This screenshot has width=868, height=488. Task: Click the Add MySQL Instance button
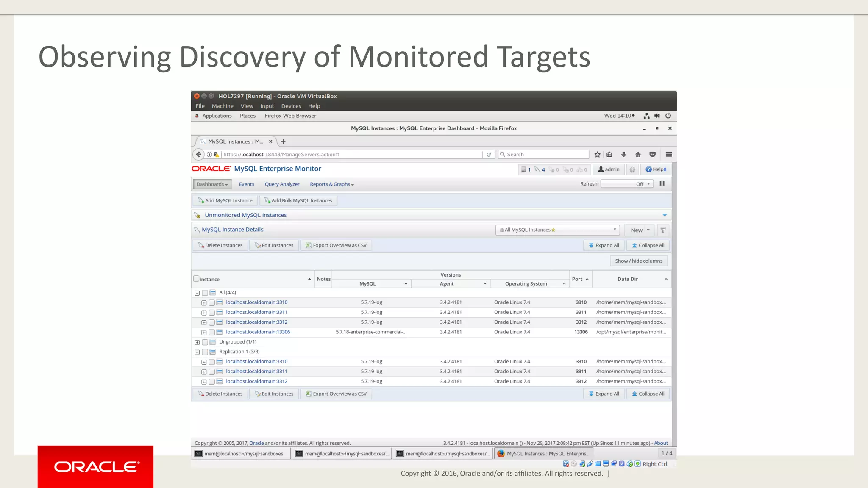[225, 201]
